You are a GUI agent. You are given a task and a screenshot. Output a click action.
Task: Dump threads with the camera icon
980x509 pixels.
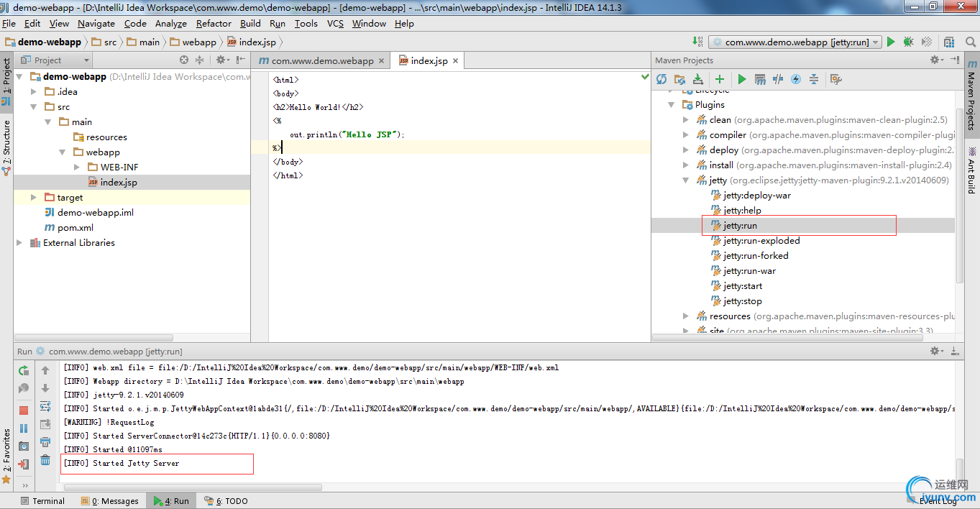tap(24, 446)
